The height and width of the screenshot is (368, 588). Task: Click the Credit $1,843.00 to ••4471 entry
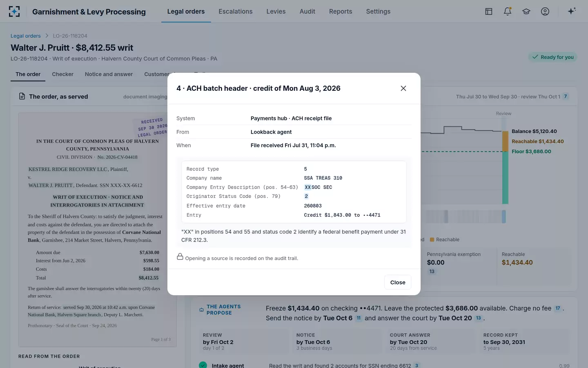pos(342,215)
